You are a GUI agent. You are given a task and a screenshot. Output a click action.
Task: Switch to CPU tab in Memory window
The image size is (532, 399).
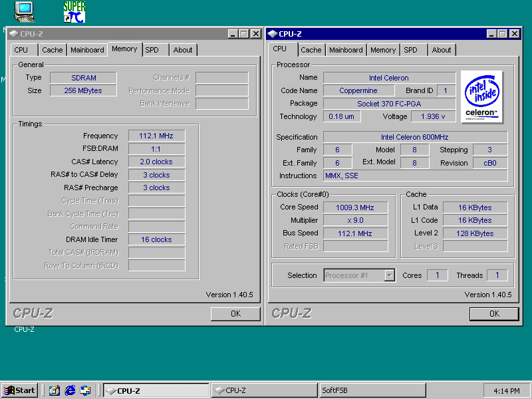pos(24,50)
